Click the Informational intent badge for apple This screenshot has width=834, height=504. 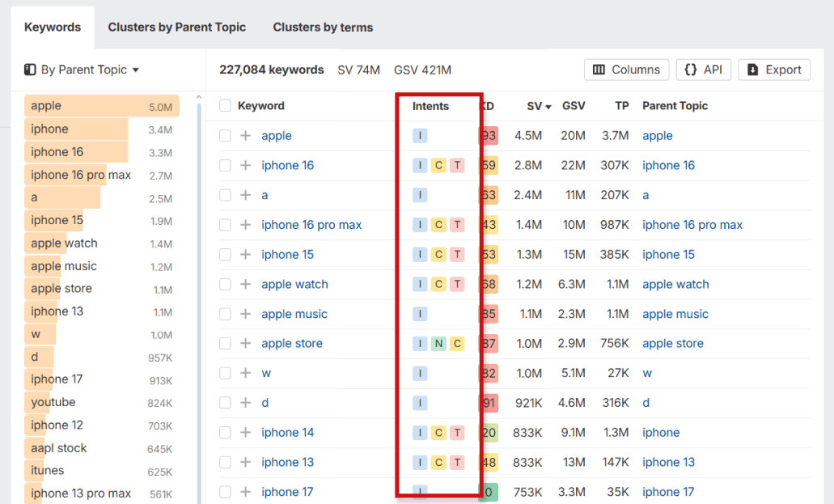[x=419, y=135]
